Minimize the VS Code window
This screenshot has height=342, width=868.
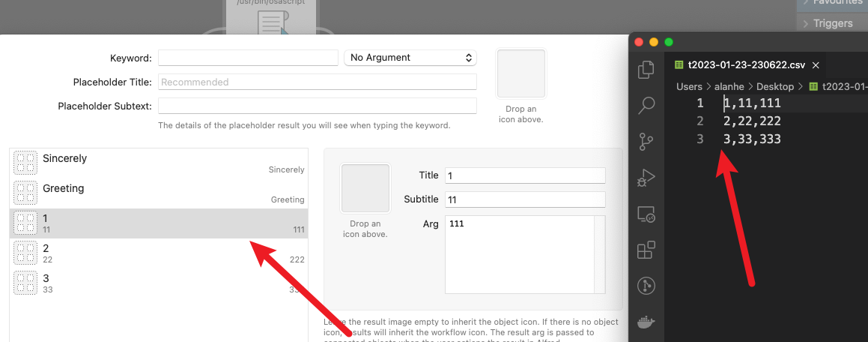[x=654, y=42]
